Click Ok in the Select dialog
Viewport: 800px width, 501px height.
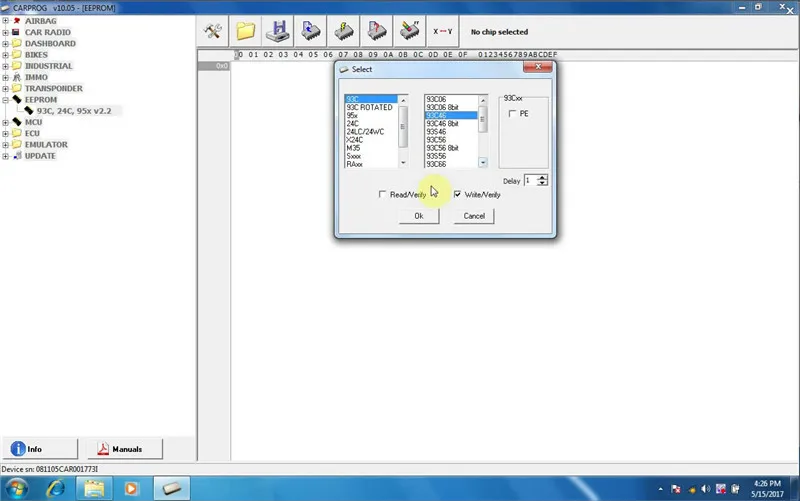click(419, 216)
